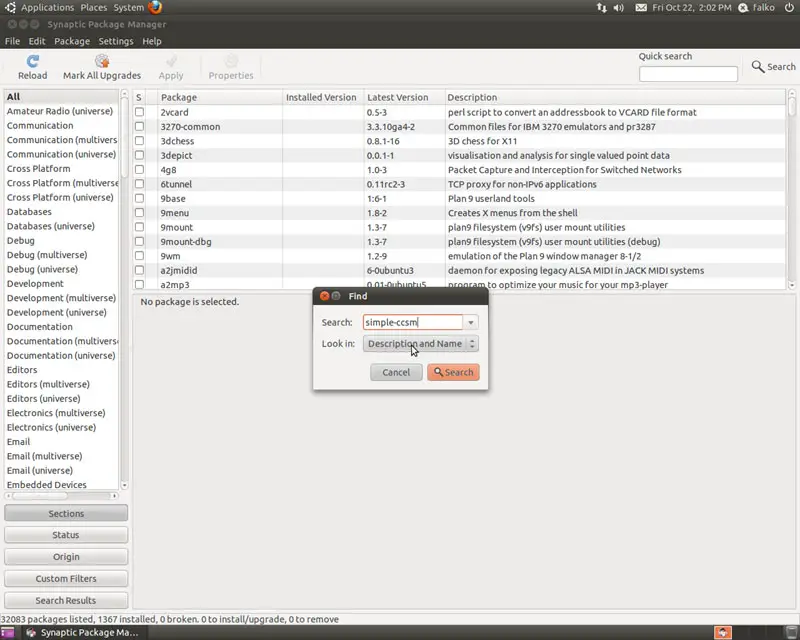Viewport: 800px width, 640px height.
Task: Mark the 3dchess package checkbox
Action: [x=139, y=140]
